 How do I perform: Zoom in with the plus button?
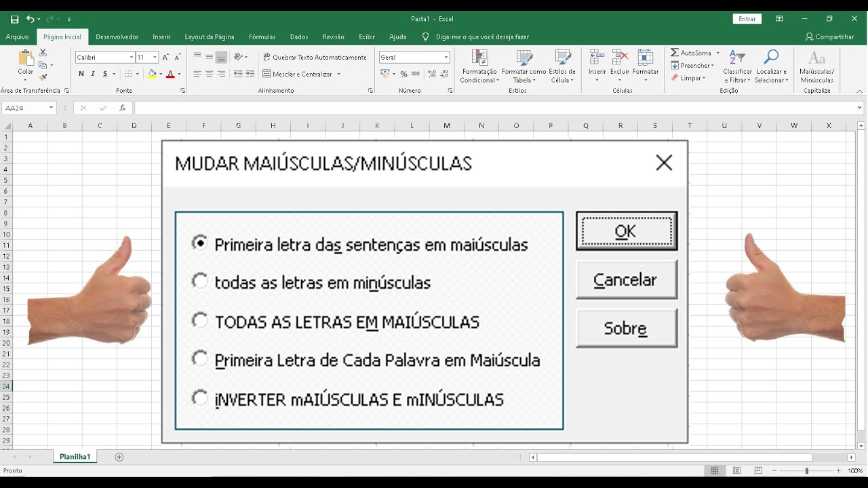coord(838,470)
